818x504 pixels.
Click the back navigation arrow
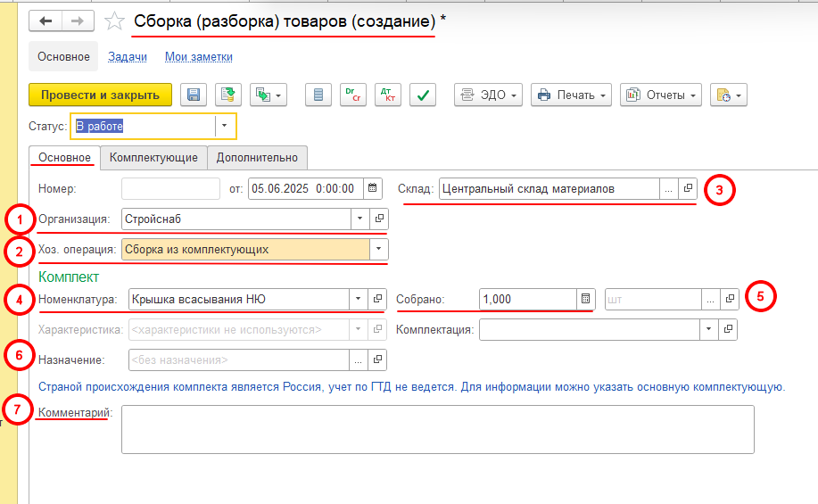point(45,21)
